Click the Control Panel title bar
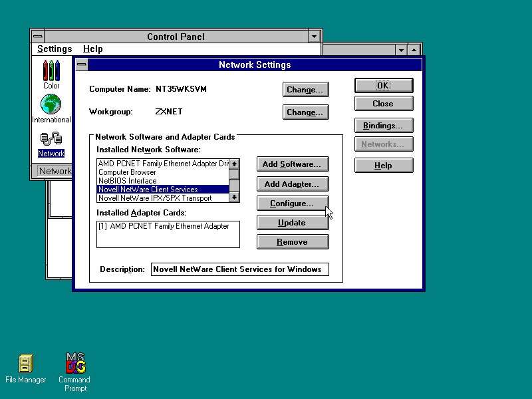 [176, 37]
